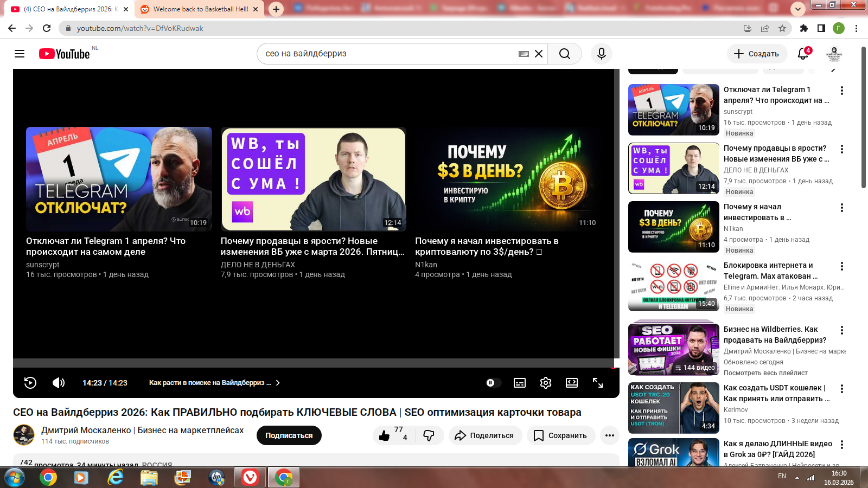The image size is (868, 488).
Task: Click the "Сохранить" save button
Action: click(560, 435)
